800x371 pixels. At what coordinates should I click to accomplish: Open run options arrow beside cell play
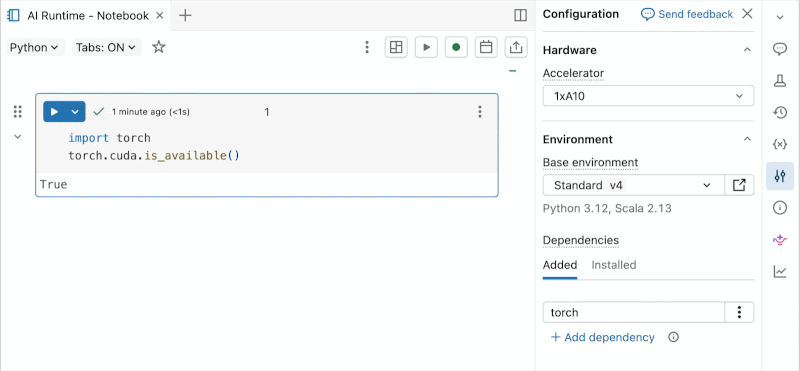coord(75,112)
